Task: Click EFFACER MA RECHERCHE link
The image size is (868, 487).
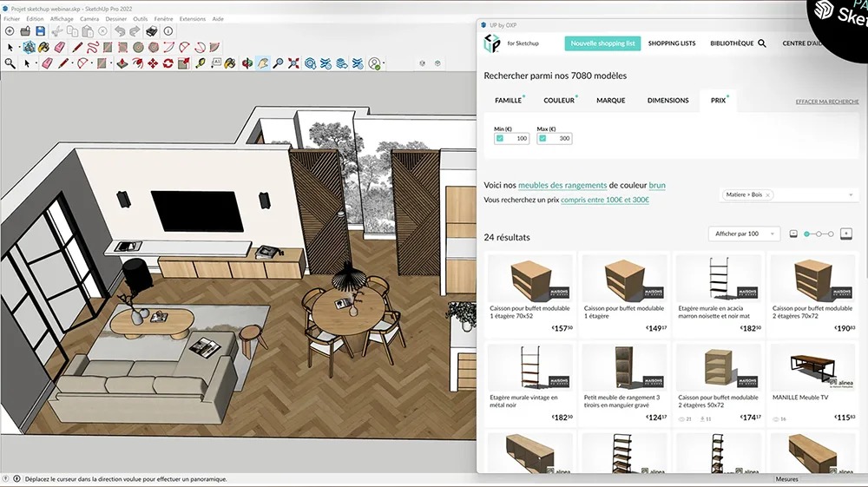Action: pyautogui.click(x=827, y=102)
